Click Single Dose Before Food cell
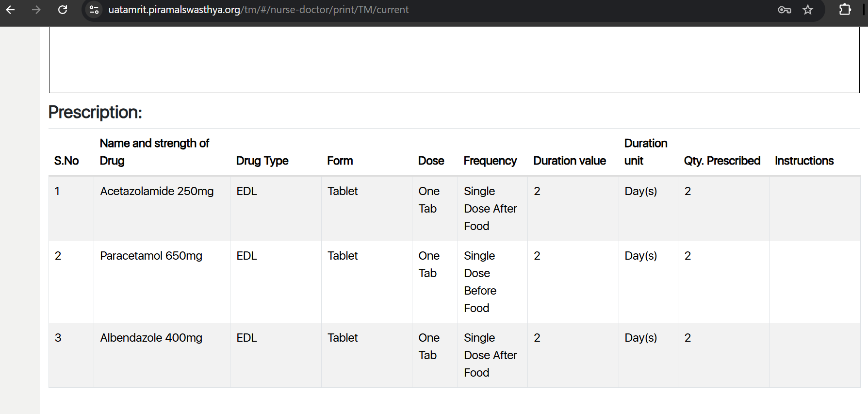 click(480, 282)
